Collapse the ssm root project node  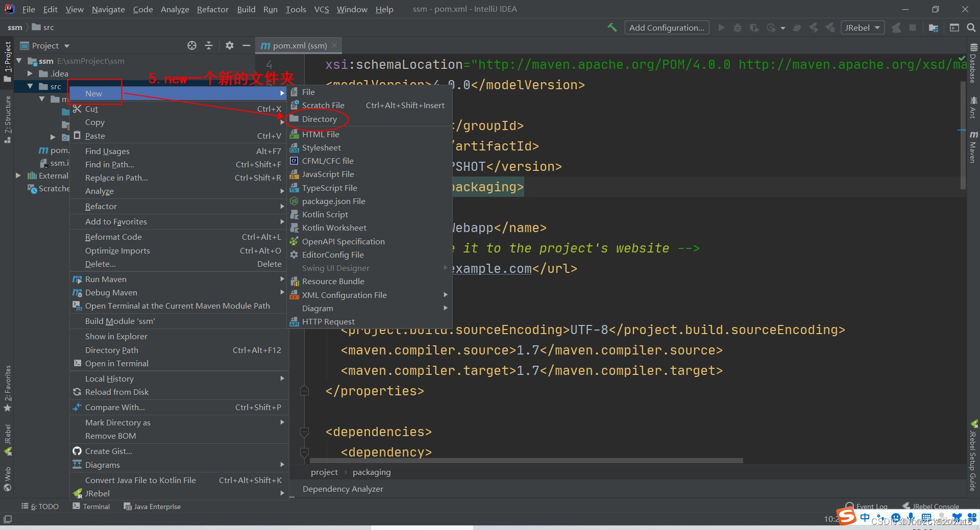[x=19, y=61]
